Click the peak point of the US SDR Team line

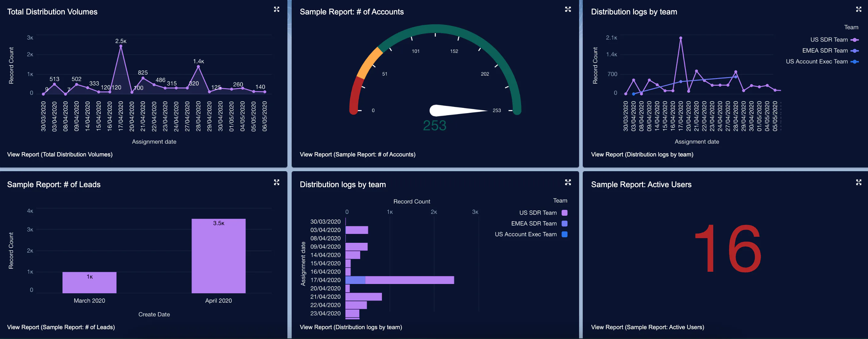click(681, 38)
